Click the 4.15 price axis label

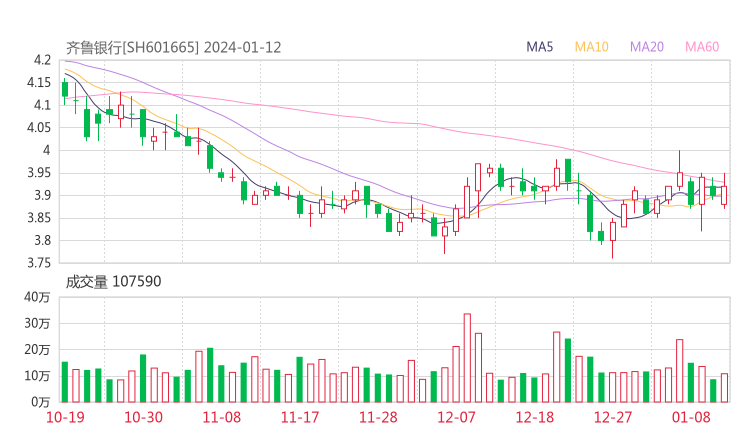39,83
